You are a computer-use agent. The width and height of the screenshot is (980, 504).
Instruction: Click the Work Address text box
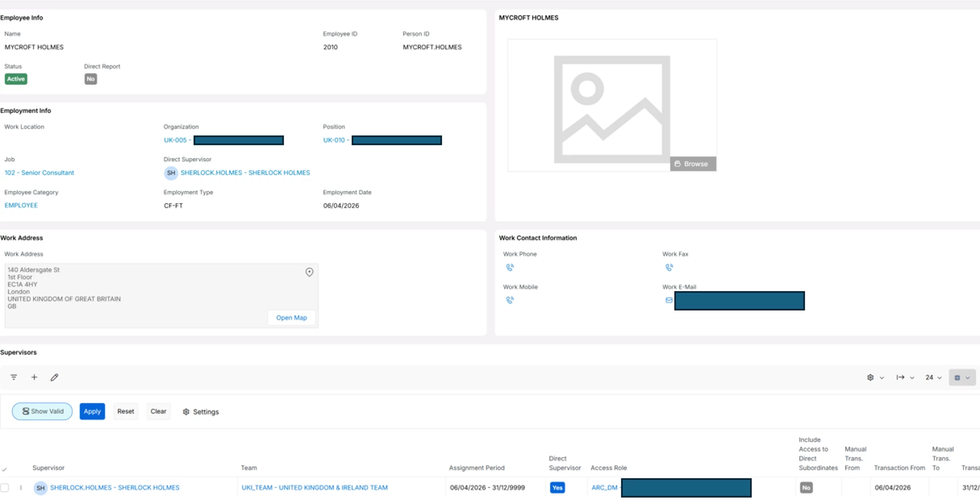tap(162, 296)
